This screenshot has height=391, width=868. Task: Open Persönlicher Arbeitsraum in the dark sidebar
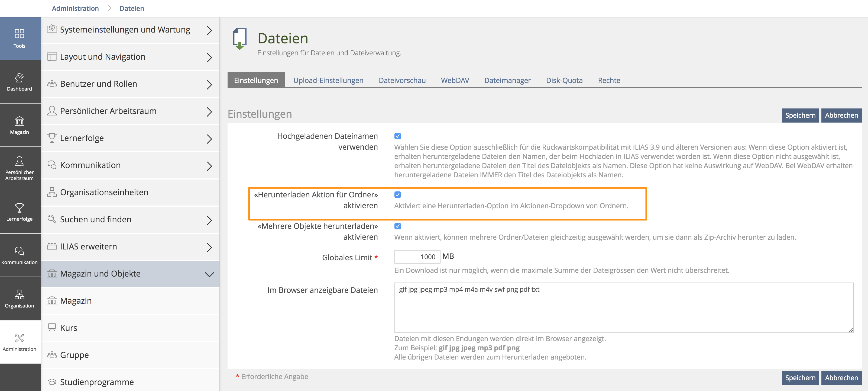coord(20,168)
